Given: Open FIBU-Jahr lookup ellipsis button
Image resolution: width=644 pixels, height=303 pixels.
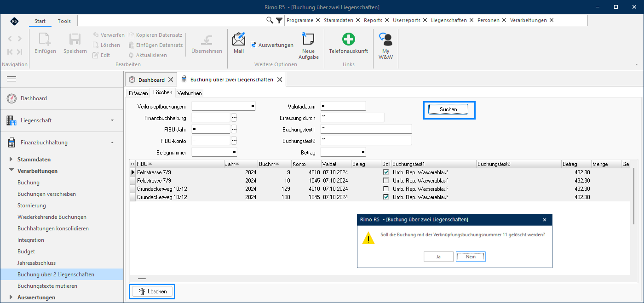Looking at the screenshot, I should (x=234, y=129).
